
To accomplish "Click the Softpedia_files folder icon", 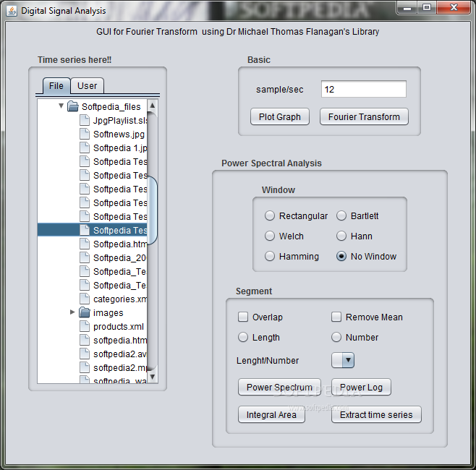I will [73, 106].
